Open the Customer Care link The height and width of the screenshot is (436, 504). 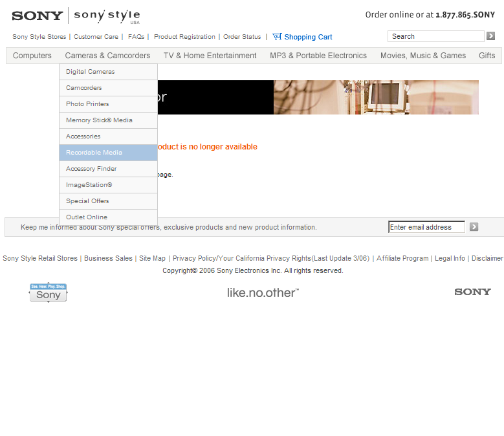click(96, 37)
